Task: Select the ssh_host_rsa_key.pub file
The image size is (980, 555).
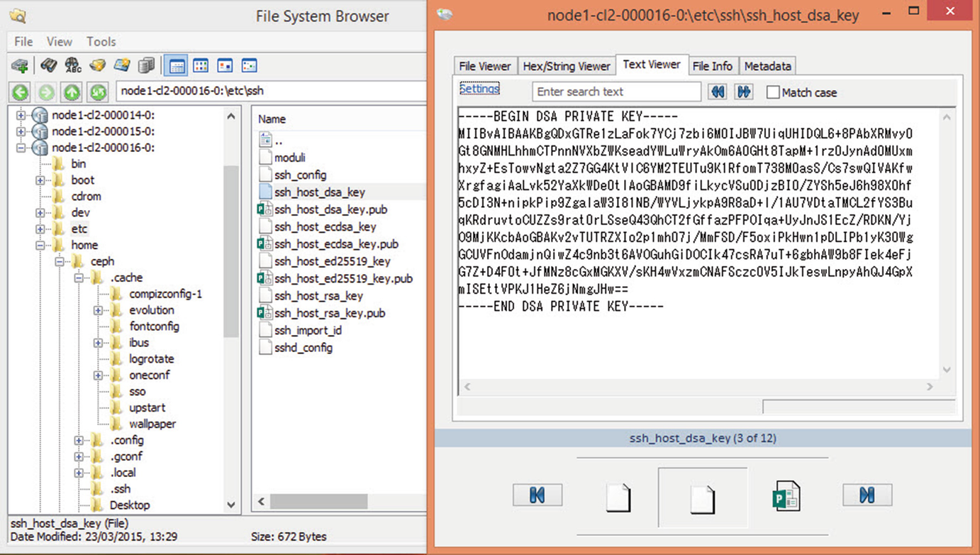Action: pyautogui.click(x=330, y=313)
